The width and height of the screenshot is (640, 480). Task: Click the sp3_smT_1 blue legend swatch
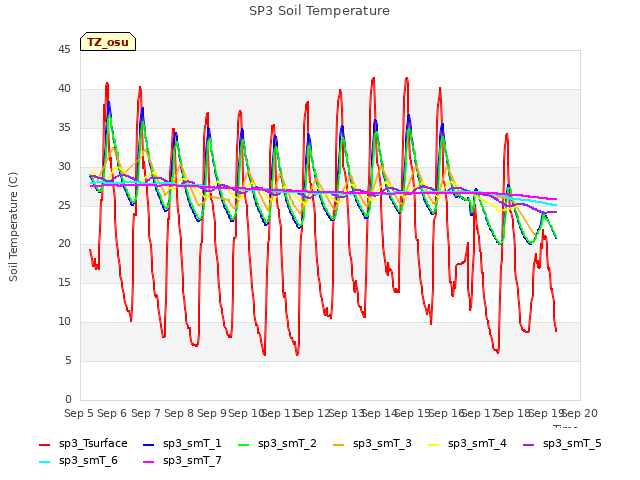[149, 444]
